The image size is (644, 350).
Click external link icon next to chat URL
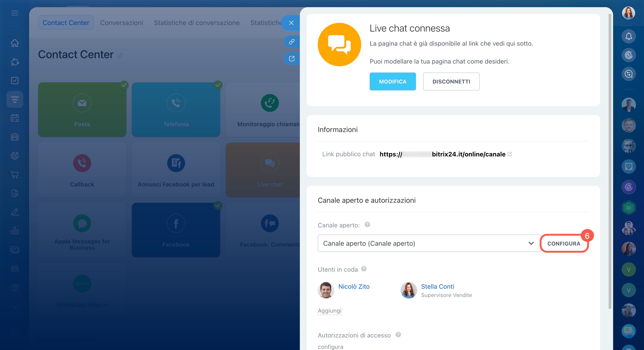(x=510, y=154)
